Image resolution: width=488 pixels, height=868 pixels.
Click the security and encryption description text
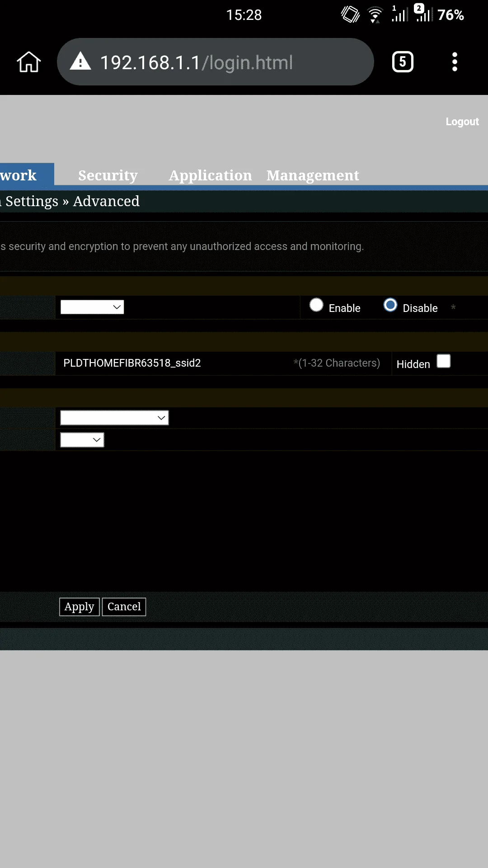182,246
